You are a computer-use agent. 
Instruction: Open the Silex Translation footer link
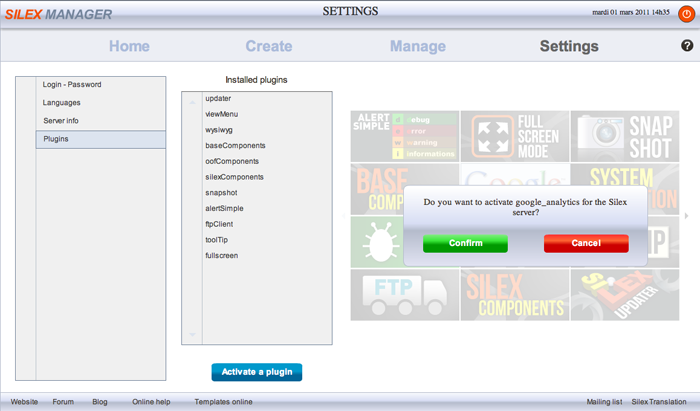coord(659,402)
